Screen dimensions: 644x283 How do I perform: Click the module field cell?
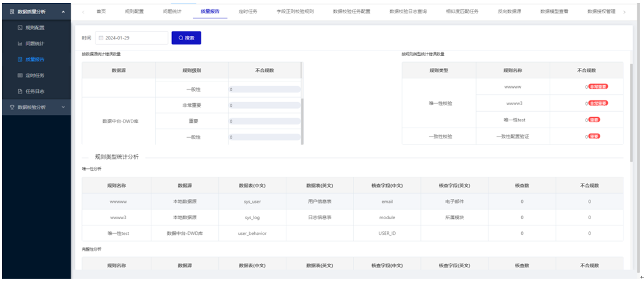(387, 217)
